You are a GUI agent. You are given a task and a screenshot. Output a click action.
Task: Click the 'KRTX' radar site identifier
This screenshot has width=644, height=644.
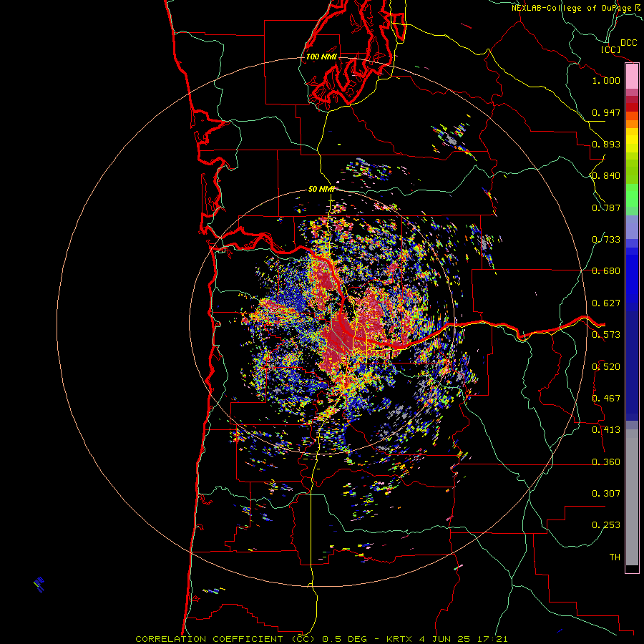(x=399, y=639)
